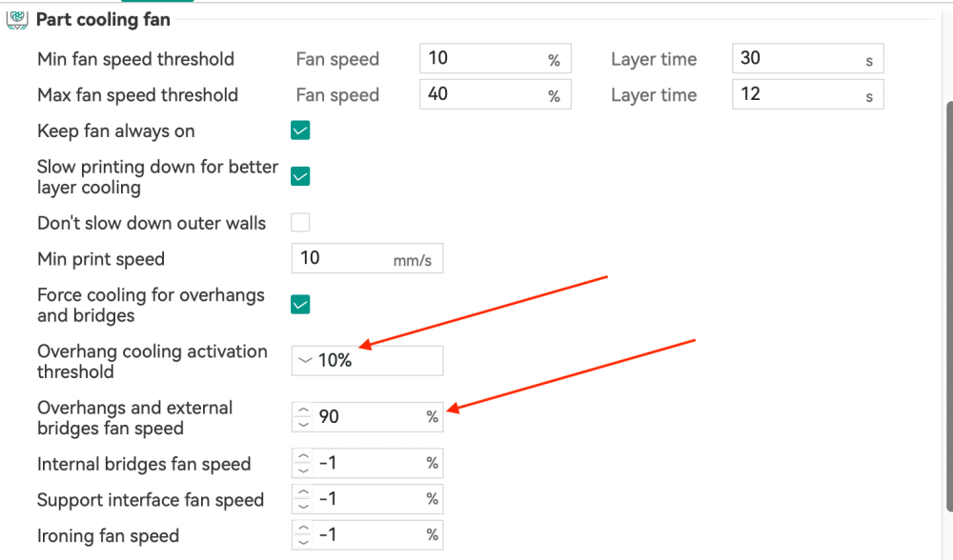Disable Keep fan always on

(x=300, y=130)
